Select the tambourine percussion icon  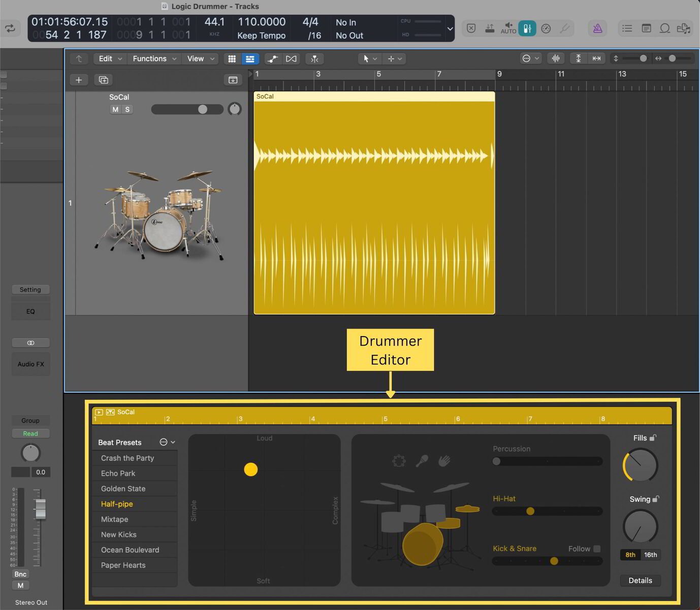coord(399,461)
